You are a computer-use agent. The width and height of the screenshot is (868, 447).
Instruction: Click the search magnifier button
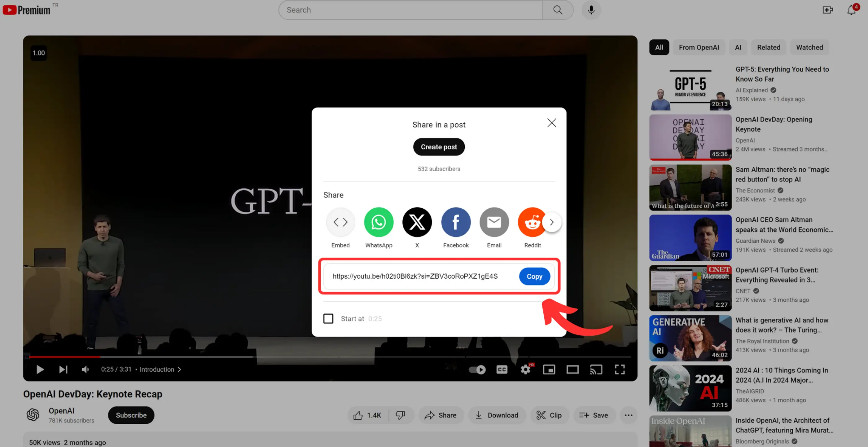point(558,10)
